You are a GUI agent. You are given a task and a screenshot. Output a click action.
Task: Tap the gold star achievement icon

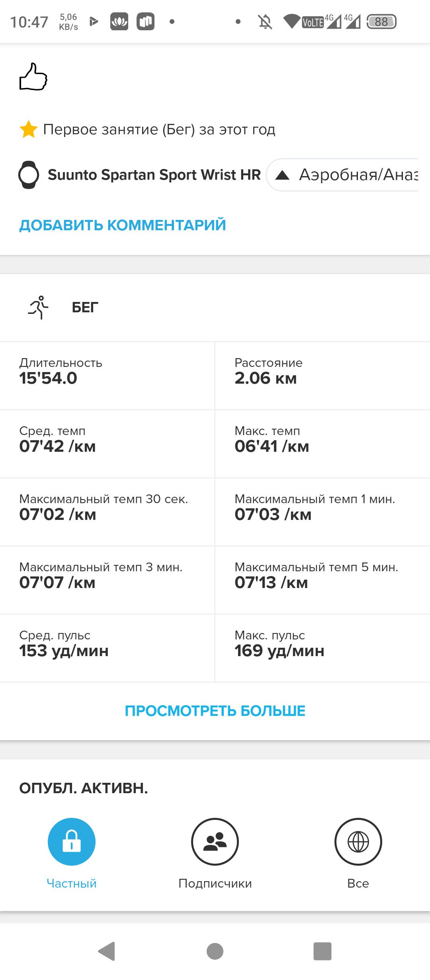click(29, 129)
